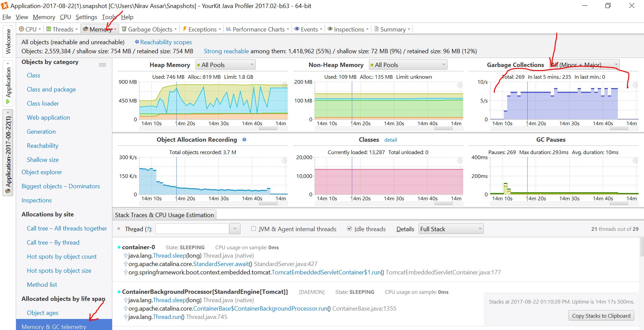
Task: Close the Events tab
Action: [321, 29]
